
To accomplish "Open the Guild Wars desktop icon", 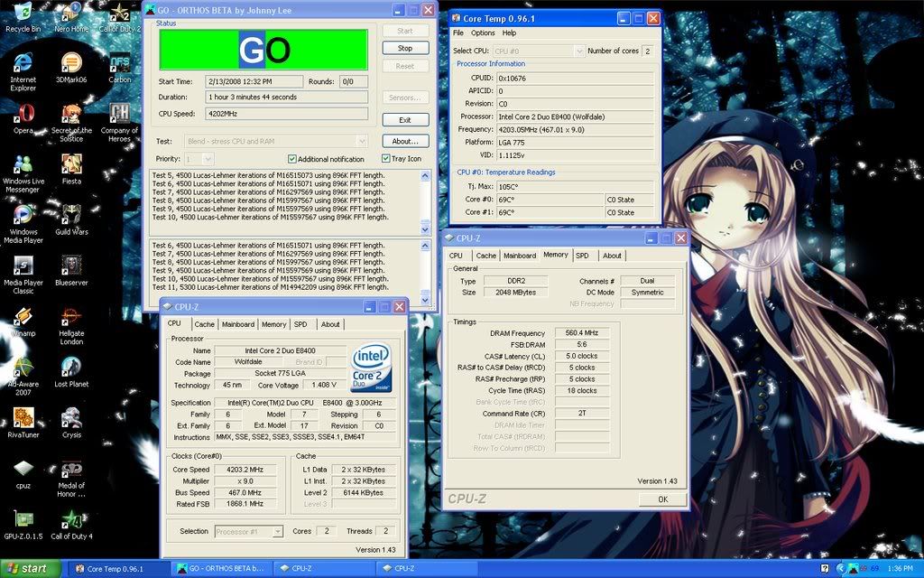I will click(70, 215).
